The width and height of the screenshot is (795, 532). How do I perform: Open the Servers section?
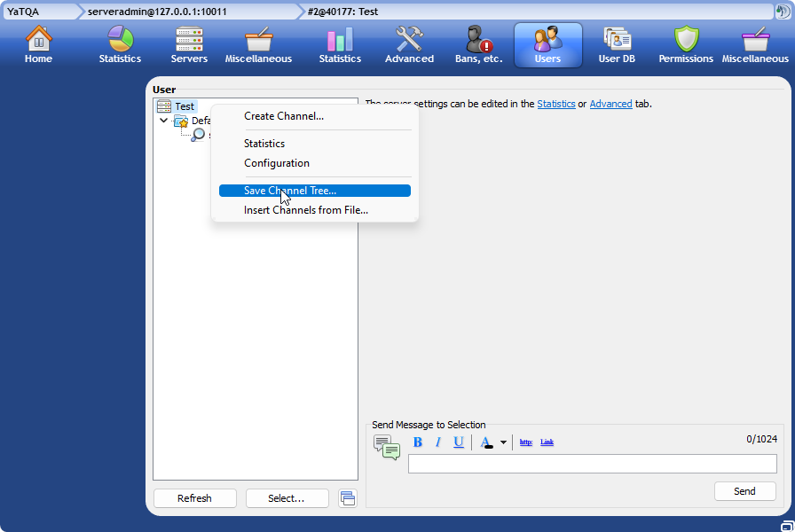189,44
